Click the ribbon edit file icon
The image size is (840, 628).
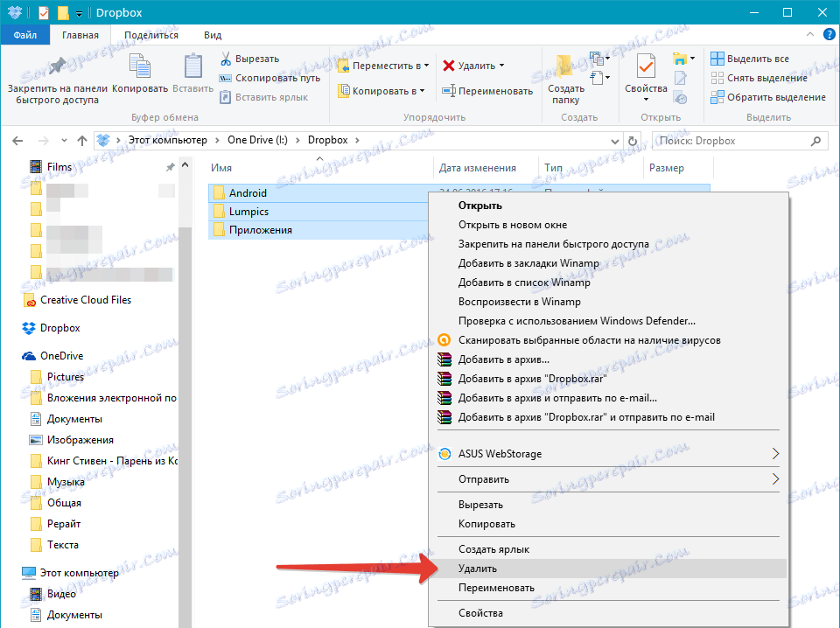681,78
